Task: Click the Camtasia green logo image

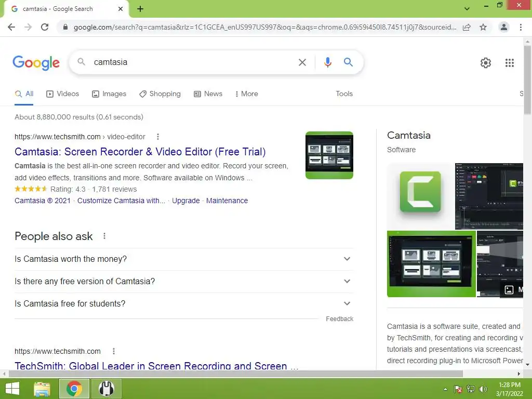Action: pyautogui.click(x=420, y=196)
